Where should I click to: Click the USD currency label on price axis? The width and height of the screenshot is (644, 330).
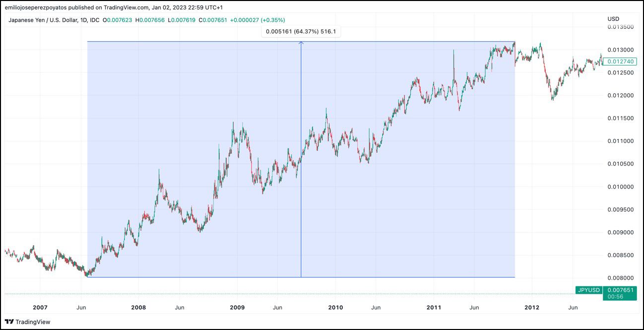click(613, 19)
